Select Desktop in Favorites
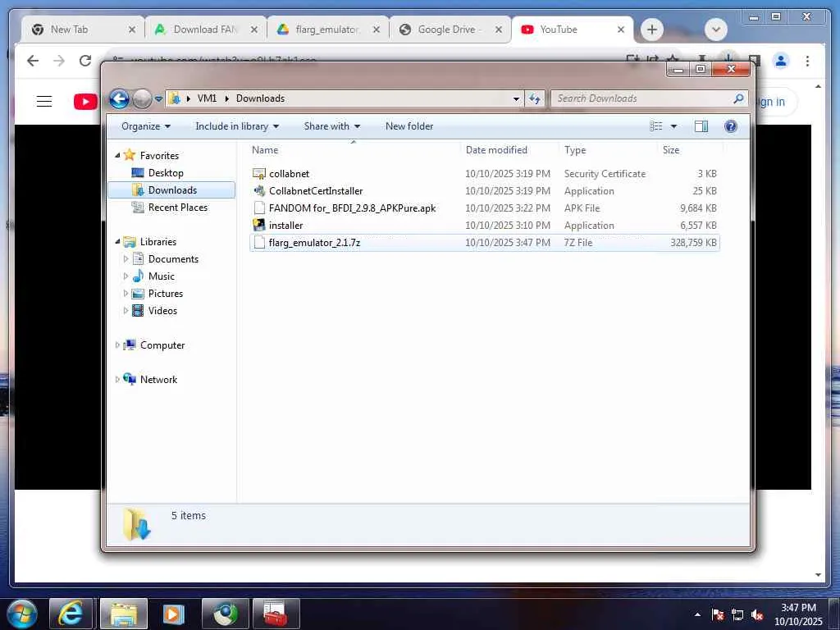 [166, 173]
